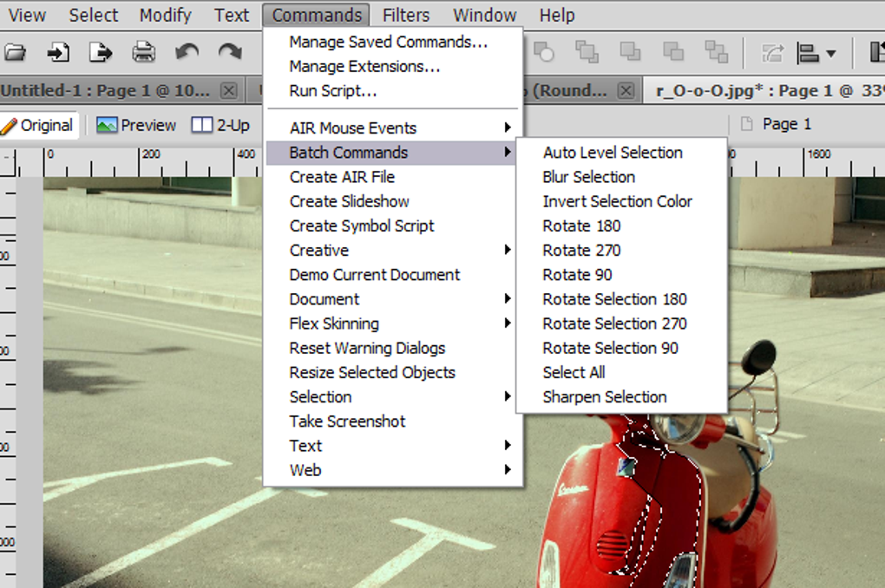This screenshot has width=885, height=588.
Task: Choose Take Screenshot
Action: (391, 421)
